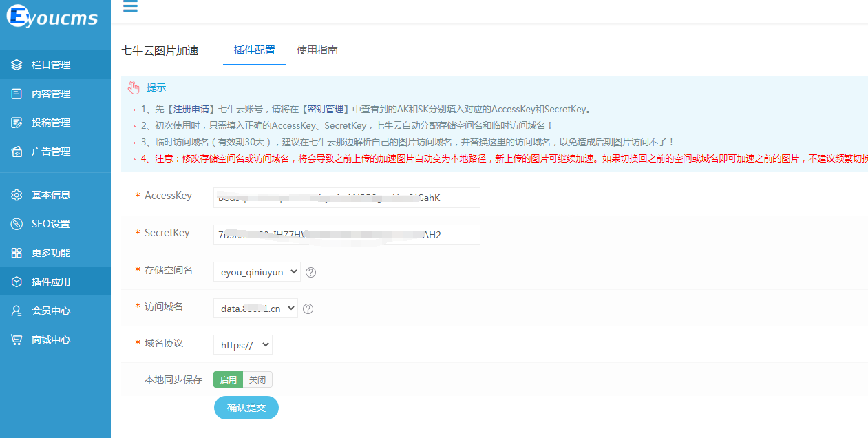Open 更多功能 in the sidebar
The image size is (868, 438).
pos(55,253)
